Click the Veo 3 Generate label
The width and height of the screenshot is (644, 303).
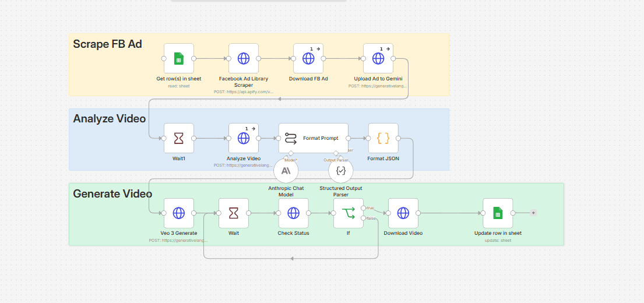179,233
